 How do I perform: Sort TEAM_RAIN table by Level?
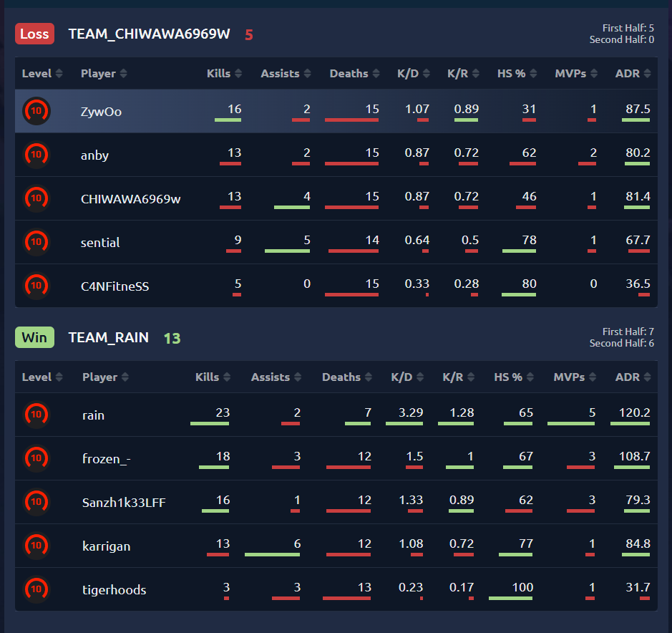pos(42,377)
